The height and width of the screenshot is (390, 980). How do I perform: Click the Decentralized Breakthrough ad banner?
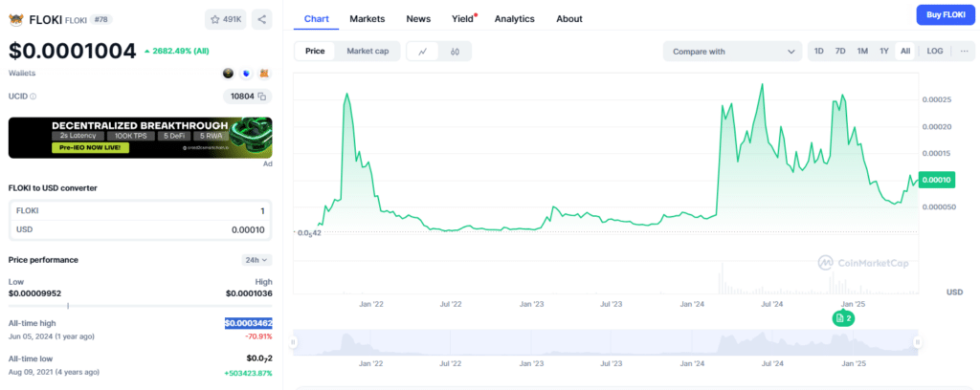tap(141, 138)
